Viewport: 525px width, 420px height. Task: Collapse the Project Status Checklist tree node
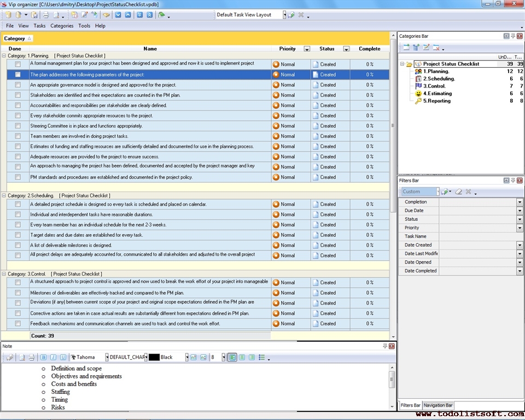coord(402,64)
